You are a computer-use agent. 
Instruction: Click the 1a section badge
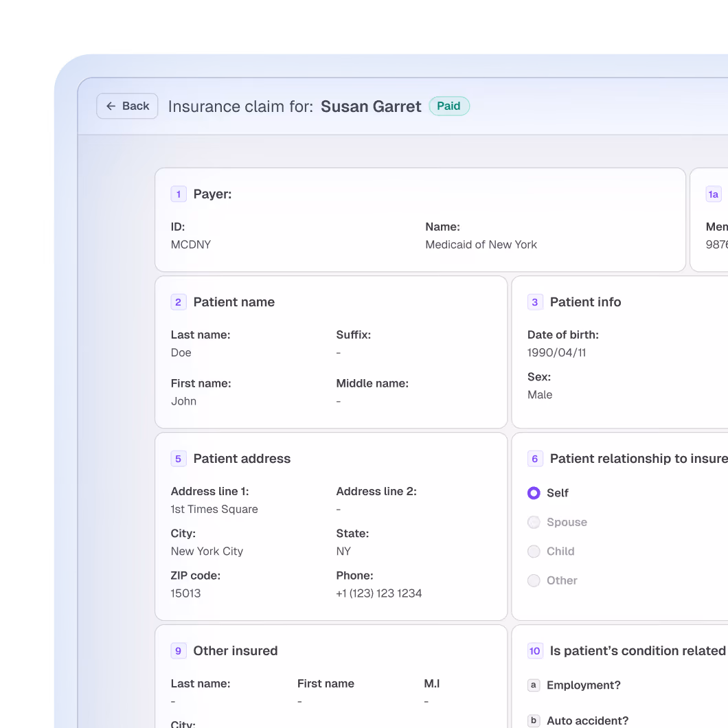pos(714,194)
